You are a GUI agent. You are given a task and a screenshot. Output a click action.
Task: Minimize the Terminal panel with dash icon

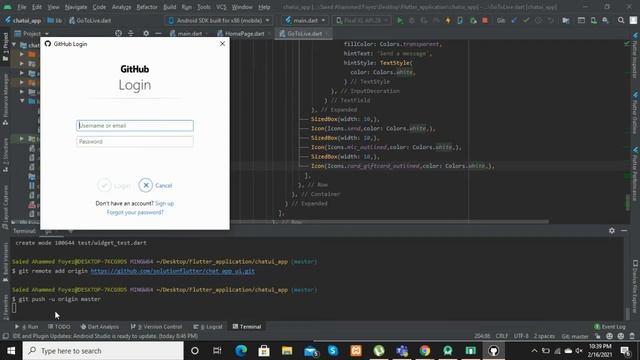624,231
